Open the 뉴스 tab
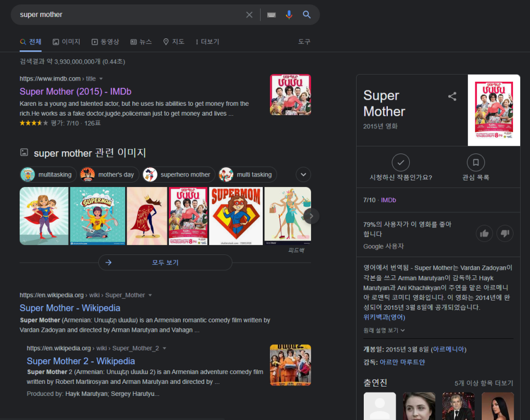Viewport: 530px width, 420px height. [x=142, y=42]
